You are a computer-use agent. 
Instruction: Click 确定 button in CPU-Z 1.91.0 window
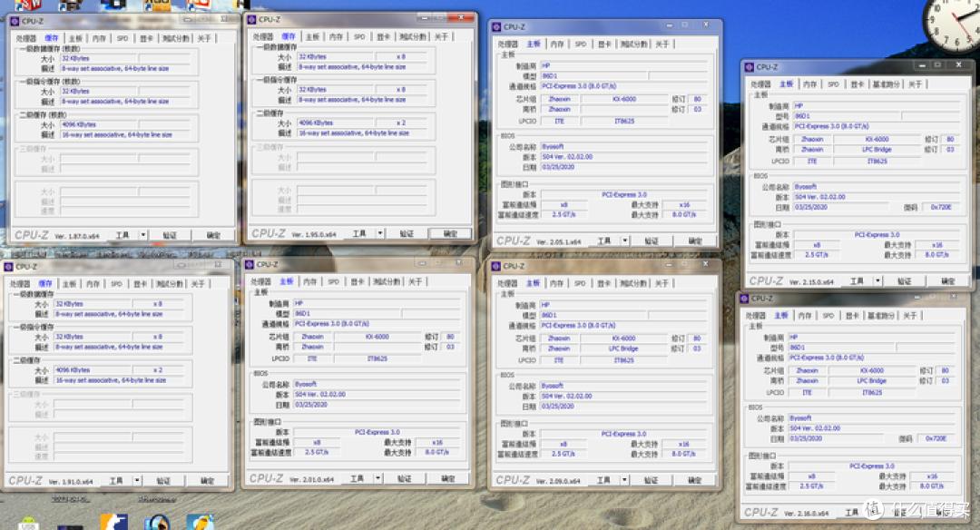coord(207,481)
